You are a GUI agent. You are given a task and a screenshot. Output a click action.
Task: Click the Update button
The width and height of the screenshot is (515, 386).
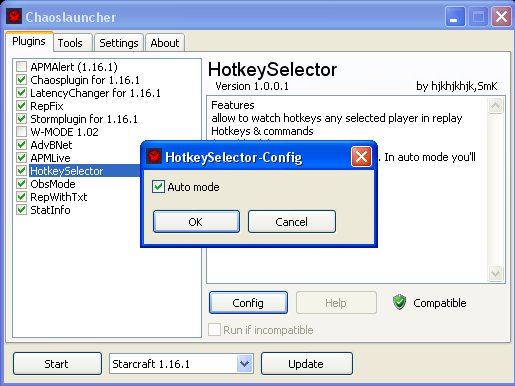(306, 364)
